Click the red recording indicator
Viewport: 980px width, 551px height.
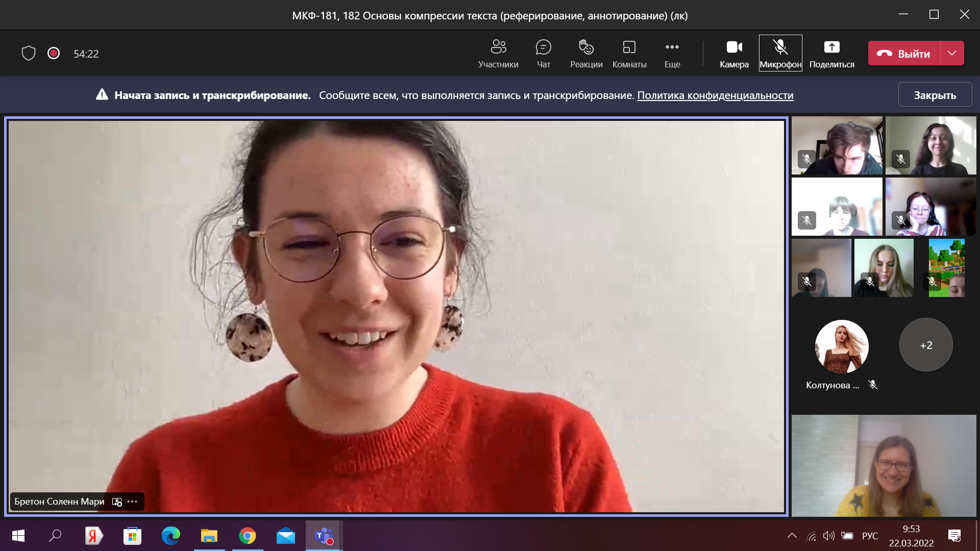click(54, 53)
